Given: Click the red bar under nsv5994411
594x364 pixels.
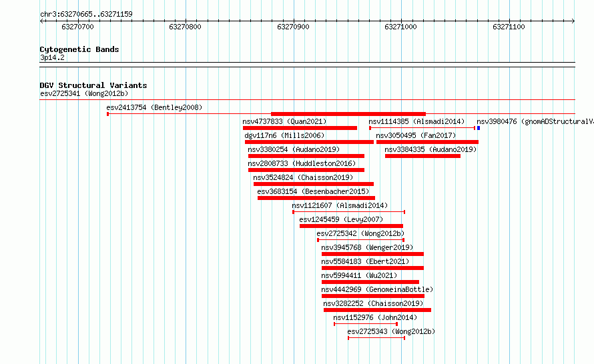Looking at the screenshot, I should point(370,282).
